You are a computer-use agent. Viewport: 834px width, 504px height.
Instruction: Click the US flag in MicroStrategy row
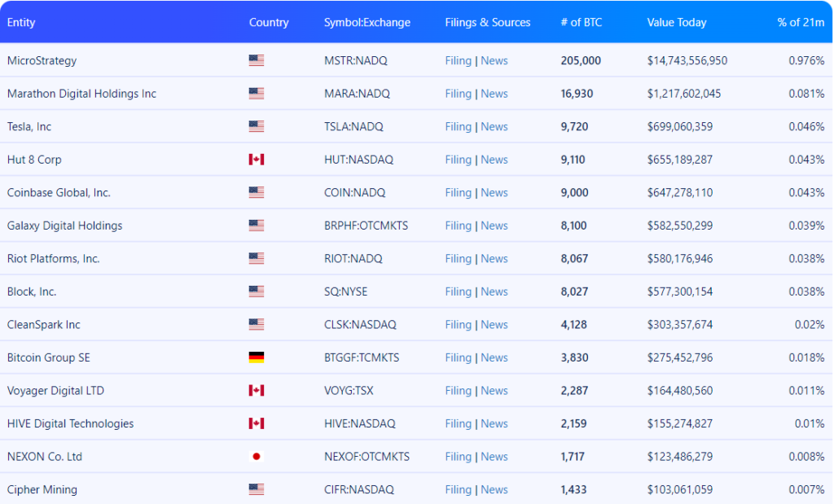click(257, 60)
